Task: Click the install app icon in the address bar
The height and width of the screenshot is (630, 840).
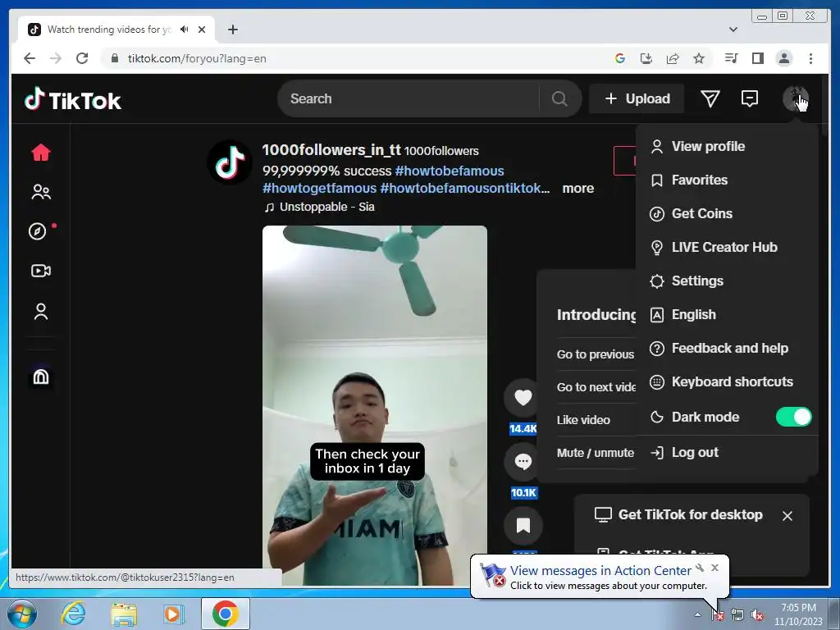Action: click(x=646, y=58)
